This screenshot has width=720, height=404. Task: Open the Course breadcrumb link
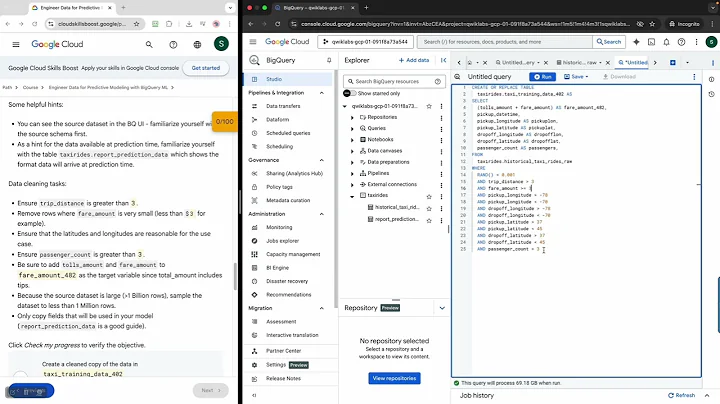point(30,87)
